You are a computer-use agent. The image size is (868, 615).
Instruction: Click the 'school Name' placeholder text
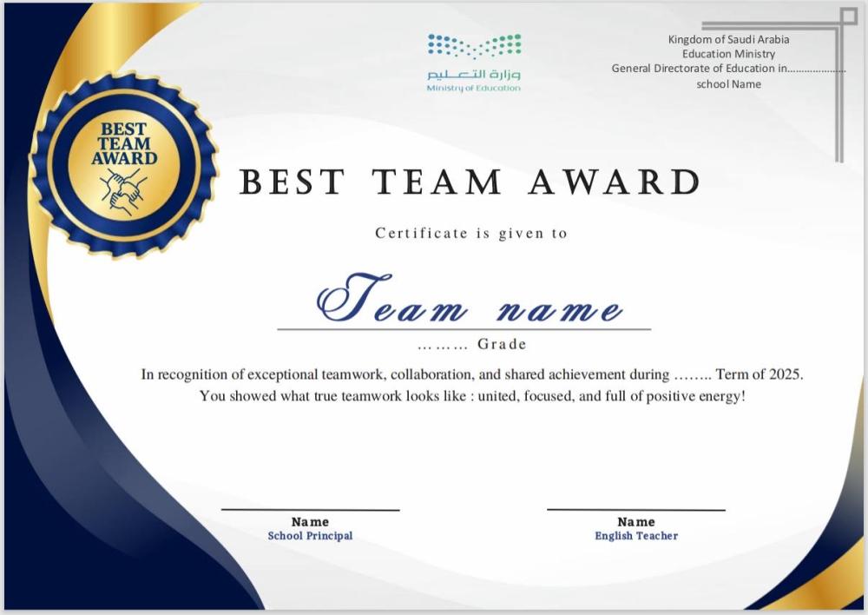(728, 84)
